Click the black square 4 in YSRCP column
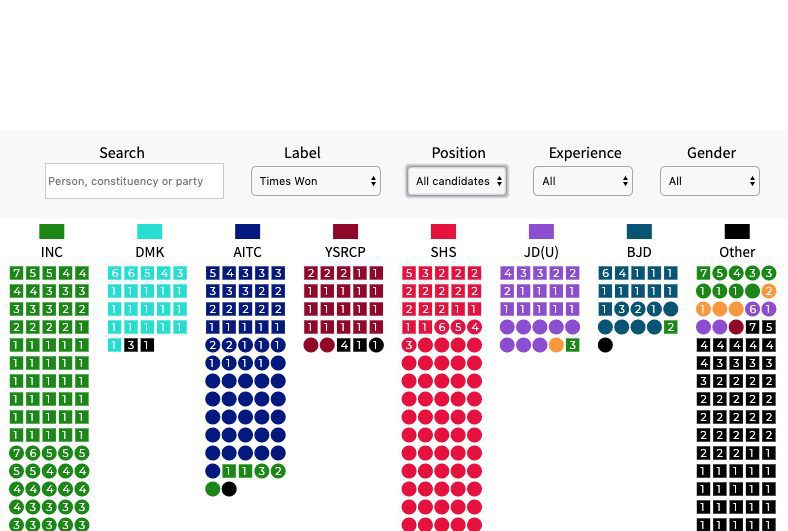 pyautogui.click(x=344, y=345)
